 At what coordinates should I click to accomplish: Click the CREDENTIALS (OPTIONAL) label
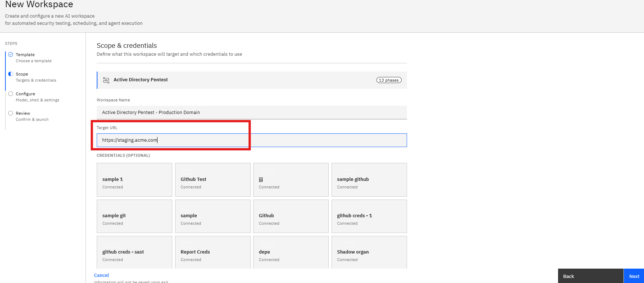pos(123,155)
